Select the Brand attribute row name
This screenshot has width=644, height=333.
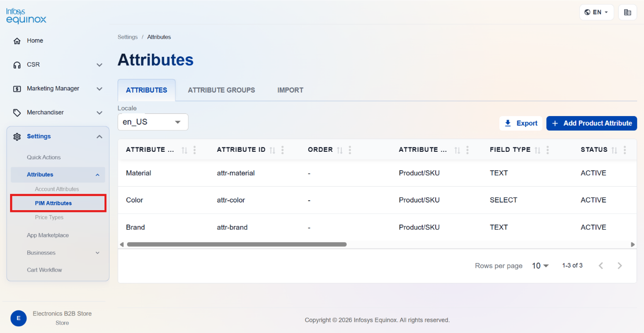coord(135,227)
